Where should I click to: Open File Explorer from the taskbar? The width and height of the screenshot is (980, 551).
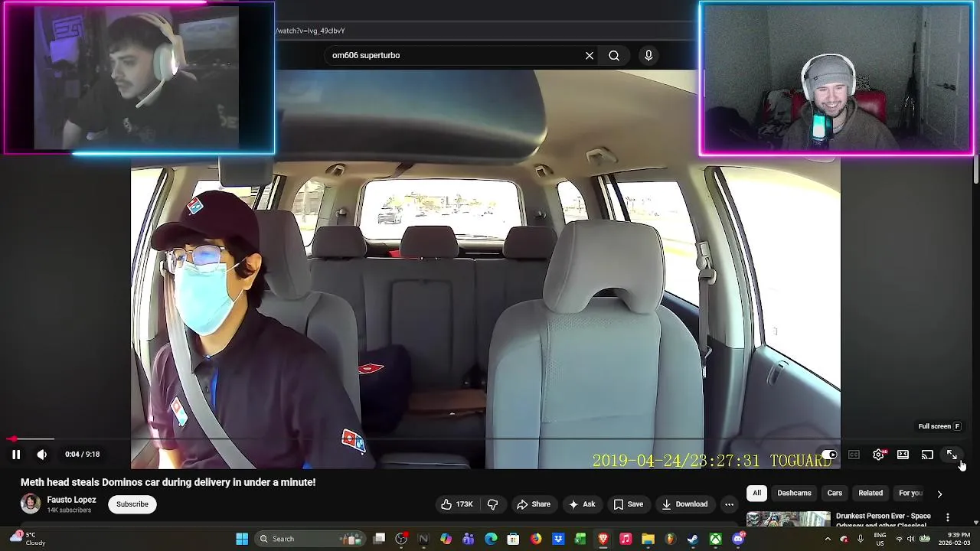(648, 539)
